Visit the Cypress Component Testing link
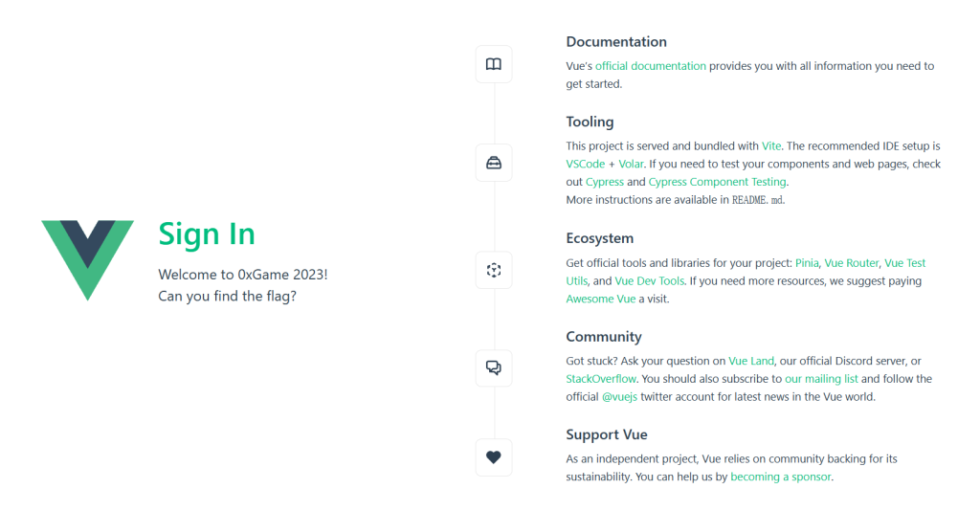Viewport: 980px width, 511px height. [717, 182]
